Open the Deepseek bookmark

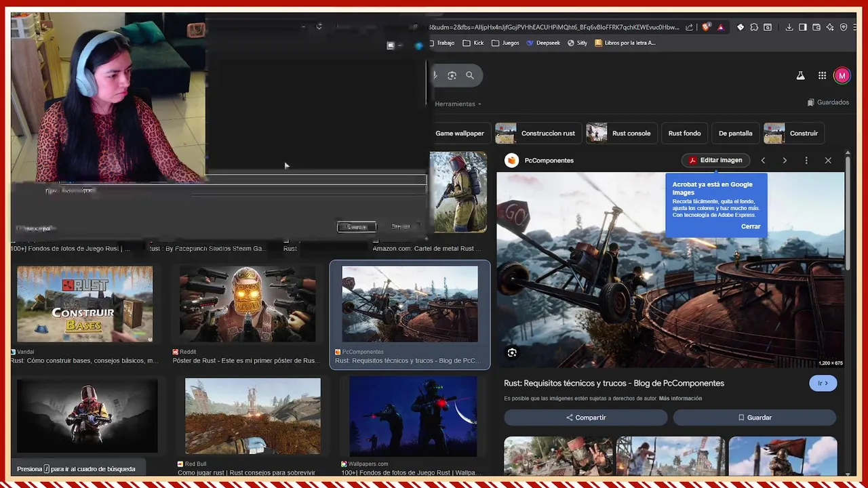(543, 43)
